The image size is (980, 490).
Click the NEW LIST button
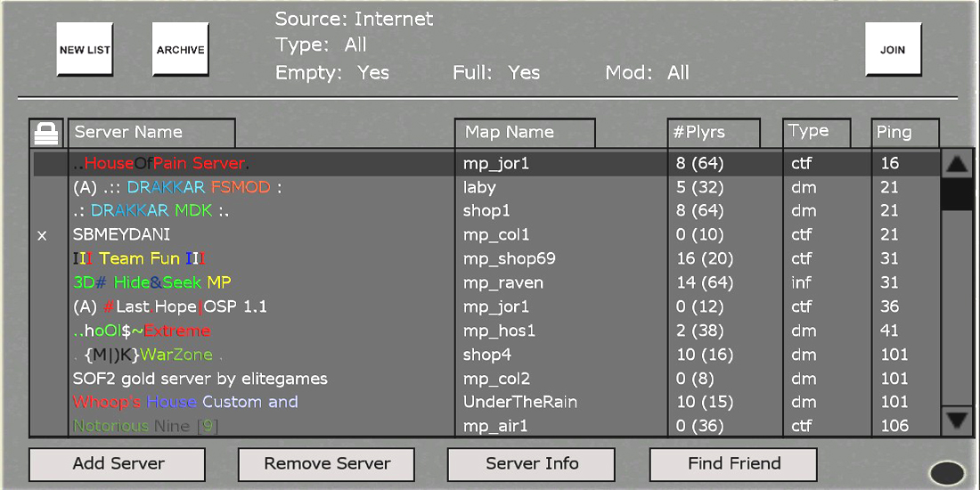[x=85, y=50]
